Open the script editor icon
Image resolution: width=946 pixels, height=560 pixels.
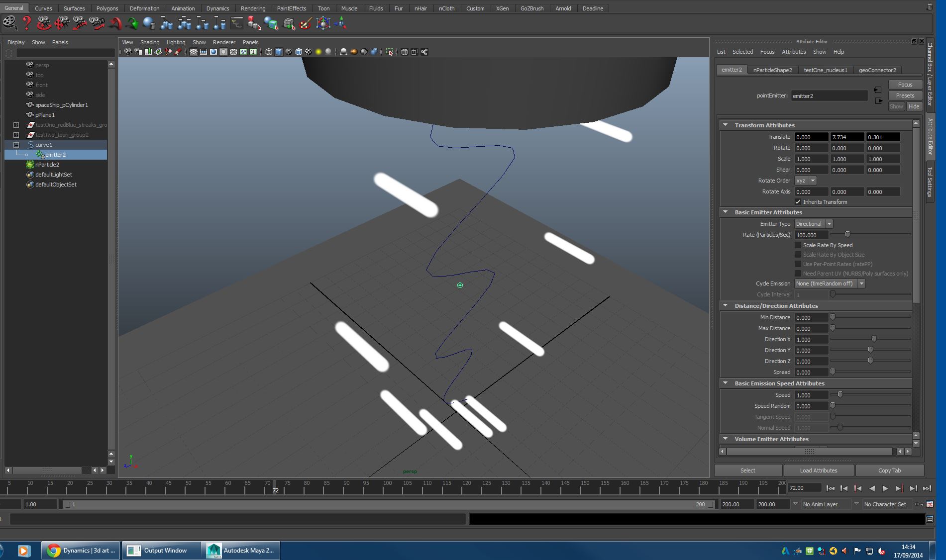[x=929, y=519]
